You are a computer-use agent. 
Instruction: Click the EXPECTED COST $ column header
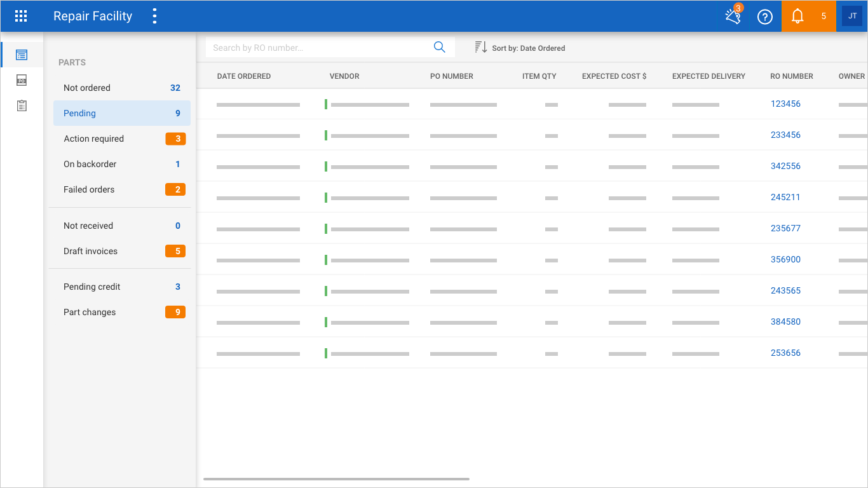pos(614,76)
